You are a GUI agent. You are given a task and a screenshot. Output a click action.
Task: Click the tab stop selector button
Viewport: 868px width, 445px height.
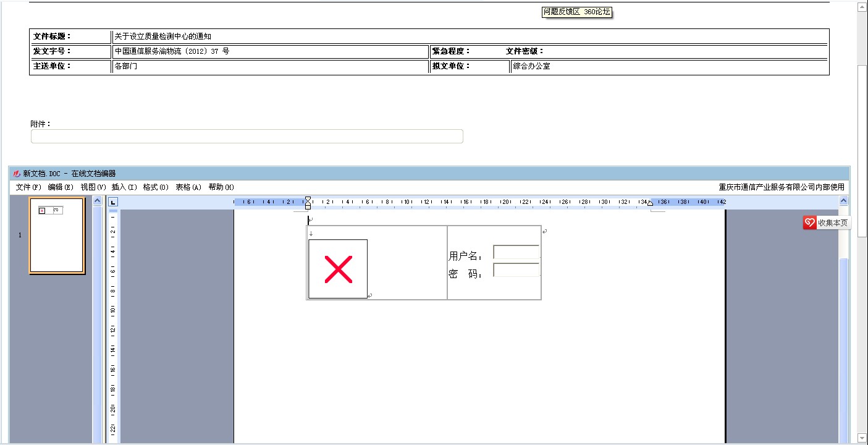click(x=113, y=202)
